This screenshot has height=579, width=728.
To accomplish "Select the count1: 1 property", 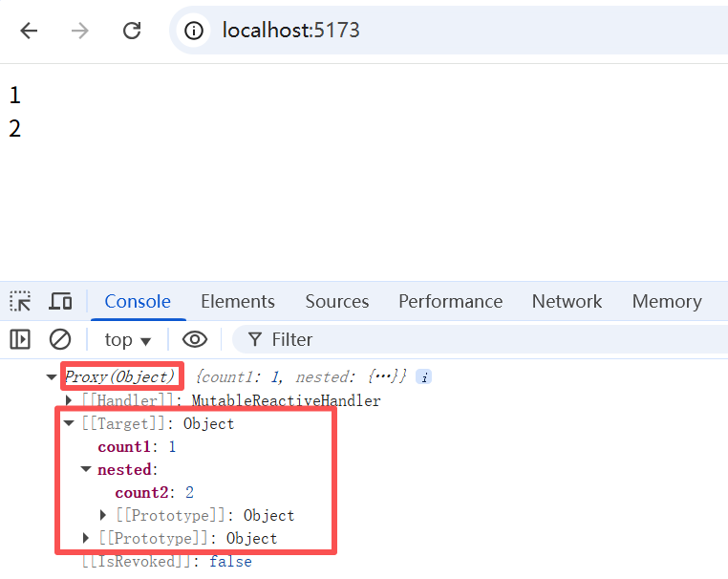I will (x=137, y=446).
